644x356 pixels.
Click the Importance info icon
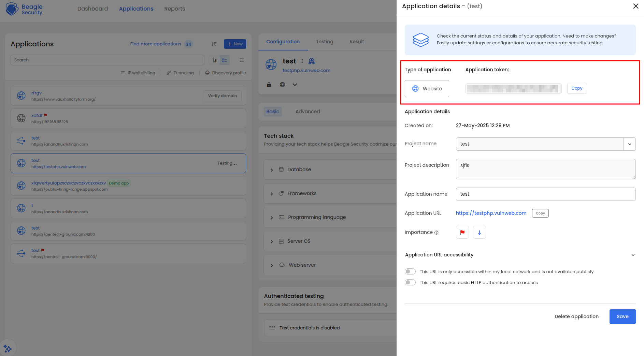click(436, 233)
